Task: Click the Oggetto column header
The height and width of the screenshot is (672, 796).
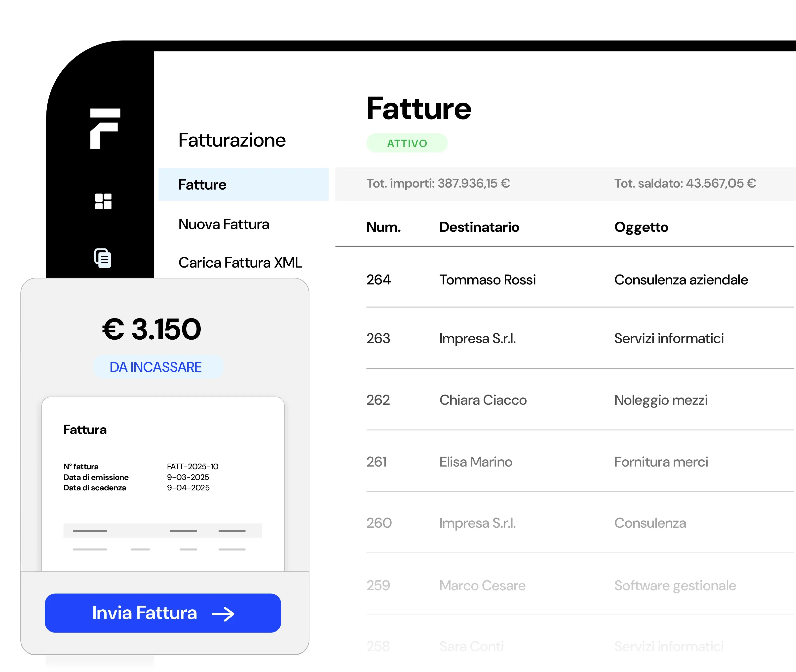Action: click(x=641, y=227)
